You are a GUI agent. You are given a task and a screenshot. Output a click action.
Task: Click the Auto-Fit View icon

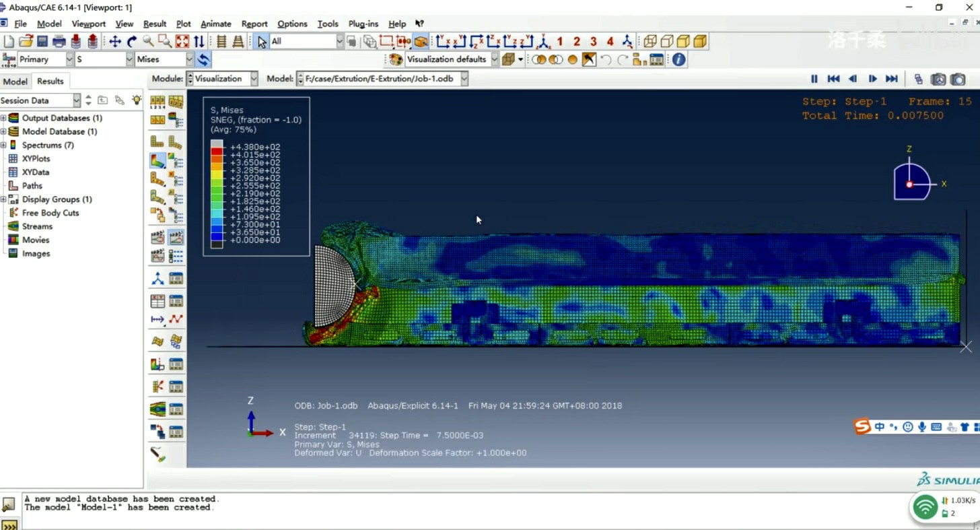click(x=182, y=42)
